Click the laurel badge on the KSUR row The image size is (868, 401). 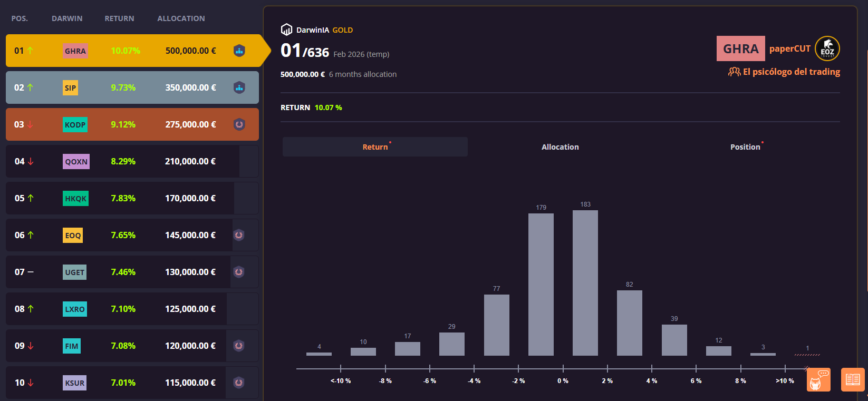pos(239,383)
